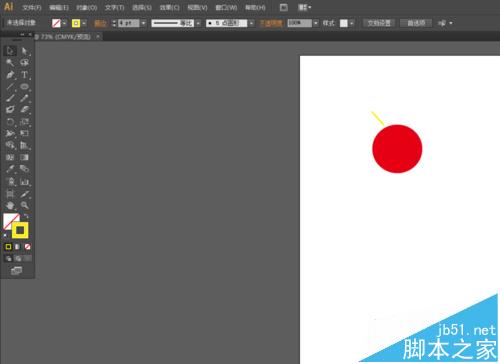Open the 不透明度 opacity panel link

271,23
